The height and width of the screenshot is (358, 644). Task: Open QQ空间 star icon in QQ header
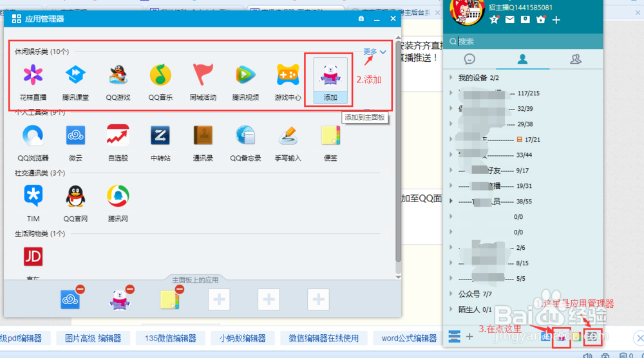point(494,20)
